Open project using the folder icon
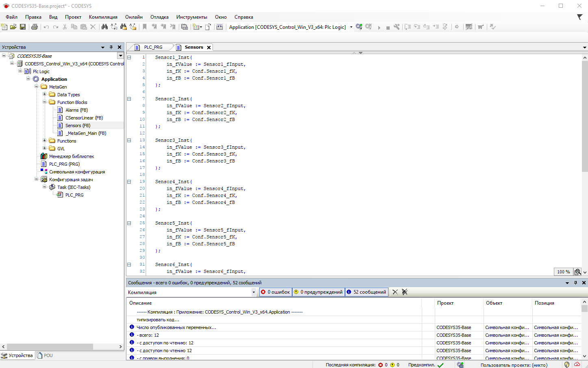This screenshot has width=588, height=368. [13, 27]
